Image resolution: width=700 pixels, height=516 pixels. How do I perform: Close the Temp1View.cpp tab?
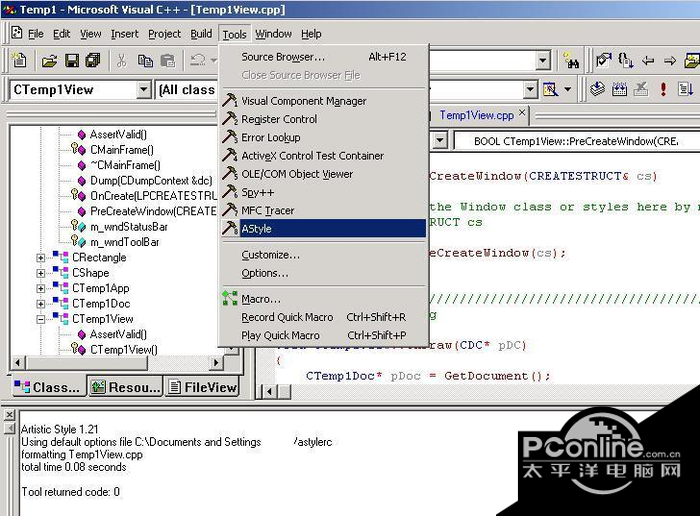(522, 112)
